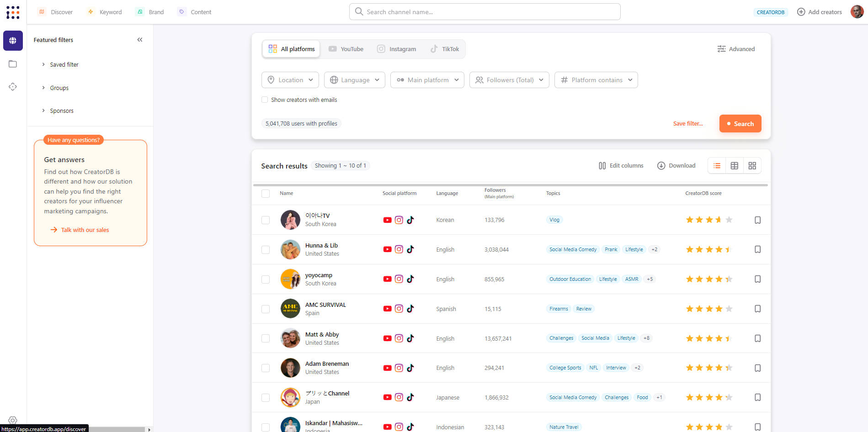Image resolution: width=868 pixels, height=432 pixels.
Task: Open YouTube icon for Hunna & Lib
Action: point(387,249)
